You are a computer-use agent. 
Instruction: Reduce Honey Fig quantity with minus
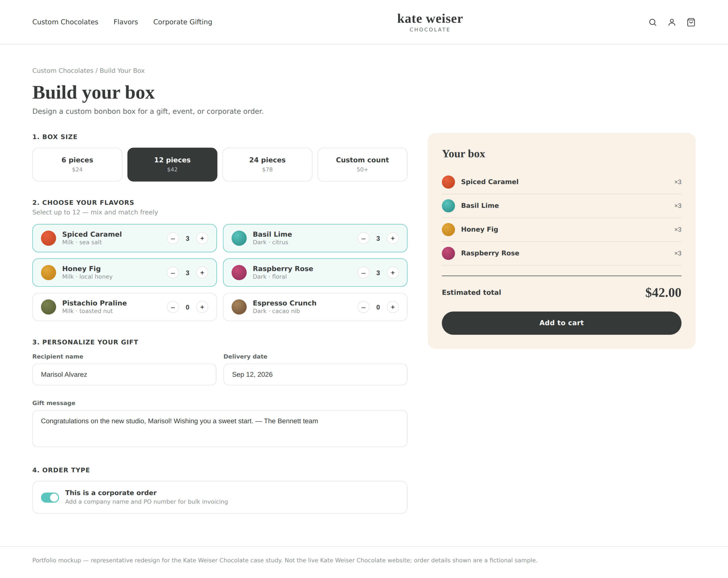(x=173, y=273)
